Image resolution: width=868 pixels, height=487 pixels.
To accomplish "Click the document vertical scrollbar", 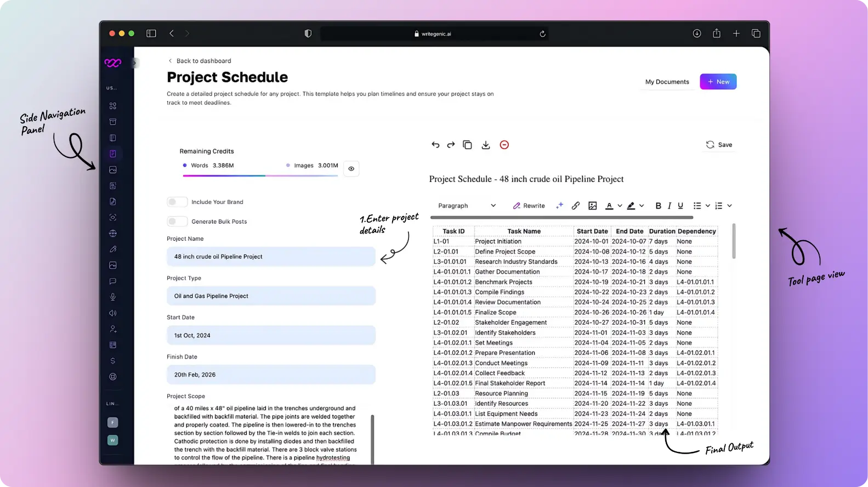I will click(734, 241).
